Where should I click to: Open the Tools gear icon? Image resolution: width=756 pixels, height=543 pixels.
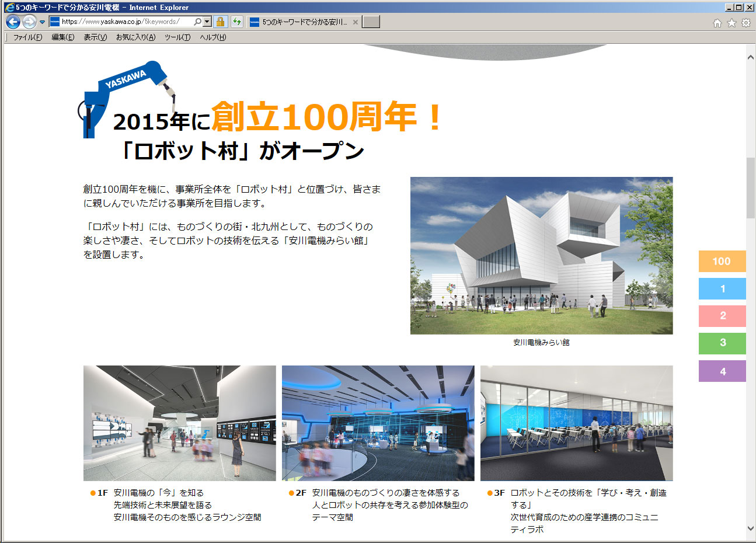(745, 23)
